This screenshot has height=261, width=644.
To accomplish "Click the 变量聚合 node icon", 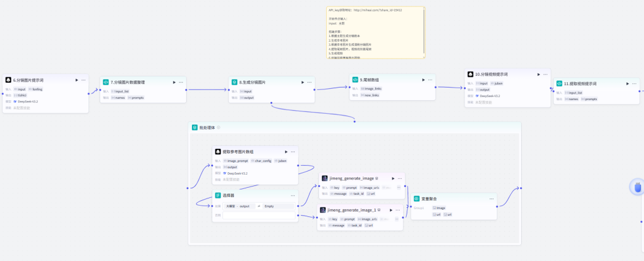I will (416, 198).
